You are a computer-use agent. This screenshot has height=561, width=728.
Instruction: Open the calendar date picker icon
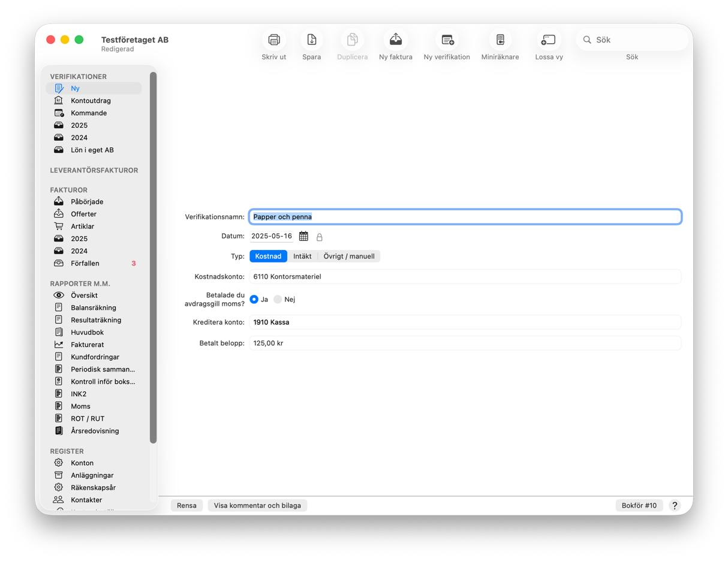(303, 237)
